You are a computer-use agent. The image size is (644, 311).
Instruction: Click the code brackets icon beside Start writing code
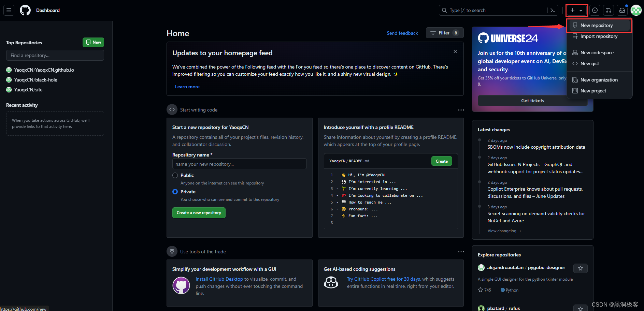[x=172, y=109]
